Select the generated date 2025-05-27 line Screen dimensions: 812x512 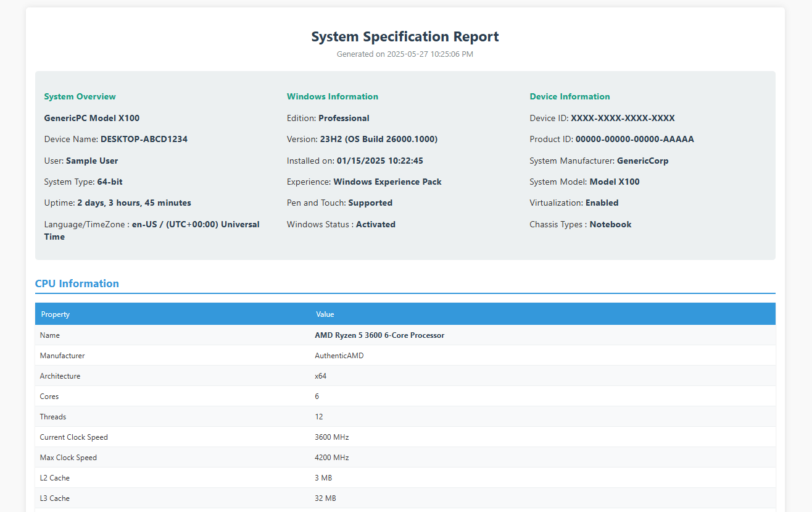[x=405, y=54]
